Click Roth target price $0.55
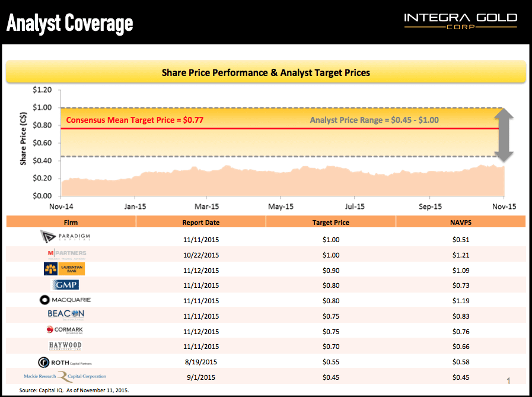Viewport: 532px width, 397px height. click(x=331, y=362)
